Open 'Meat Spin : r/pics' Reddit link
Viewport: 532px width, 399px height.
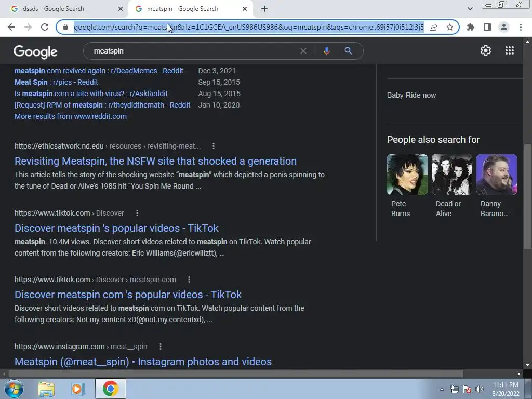[x=56, y=82]
